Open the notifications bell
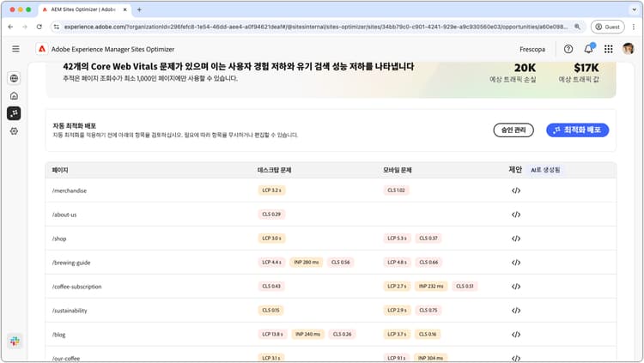The height and width of the screenshot is (363, 644). point(588,49)
